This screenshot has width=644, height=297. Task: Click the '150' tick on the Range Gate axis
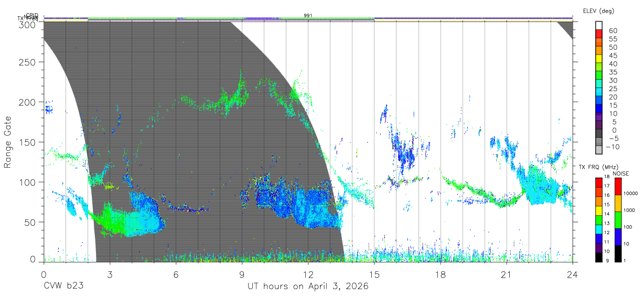[x=27, y=142]
